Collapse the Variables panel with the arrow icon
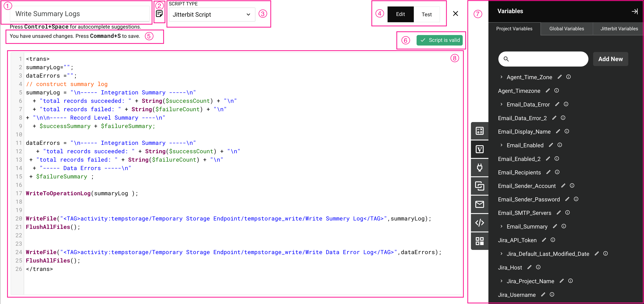Viewport: 644px width, 304px height. 635,11
